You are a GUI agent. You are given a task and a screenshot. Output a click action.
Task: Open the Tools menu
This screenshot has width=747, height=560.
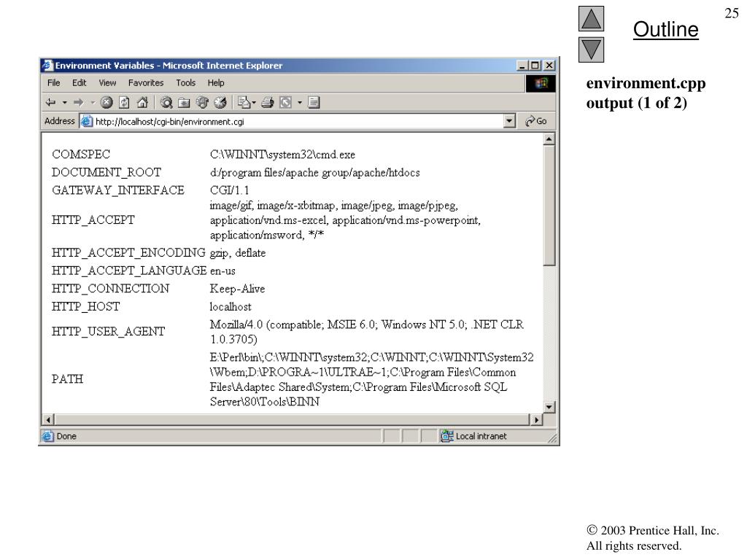click(x=186, y=83)
